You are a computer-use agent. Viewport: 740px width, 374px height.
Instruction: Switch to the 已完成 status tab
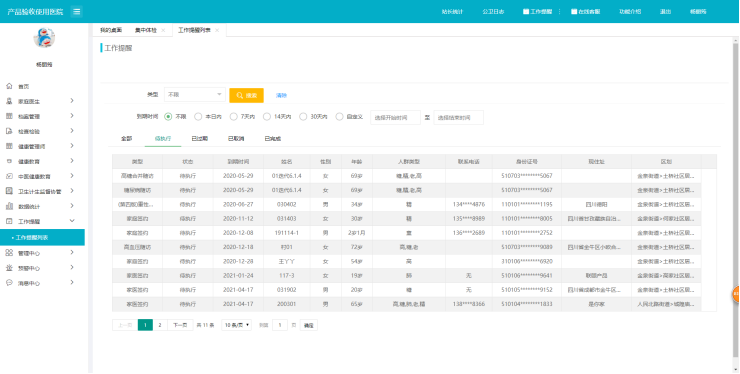pyautogui.click(x=272, y=139)
